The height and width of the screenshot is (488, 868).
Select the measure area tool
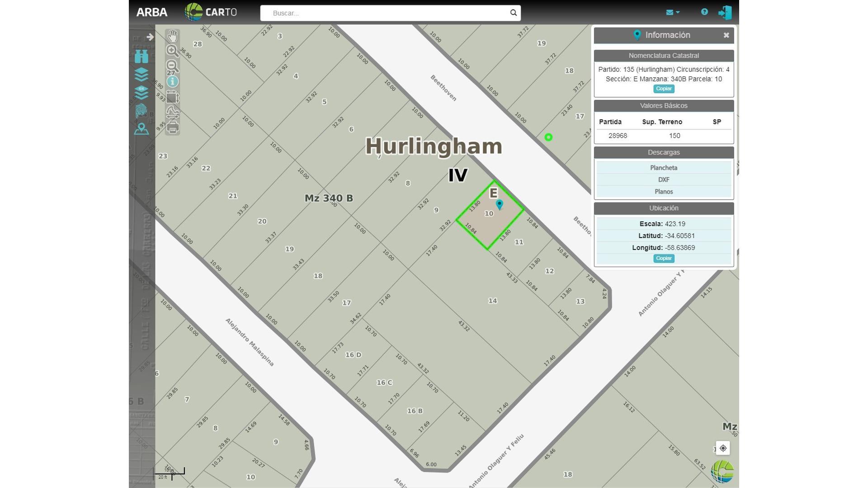[x=172, y=97]
